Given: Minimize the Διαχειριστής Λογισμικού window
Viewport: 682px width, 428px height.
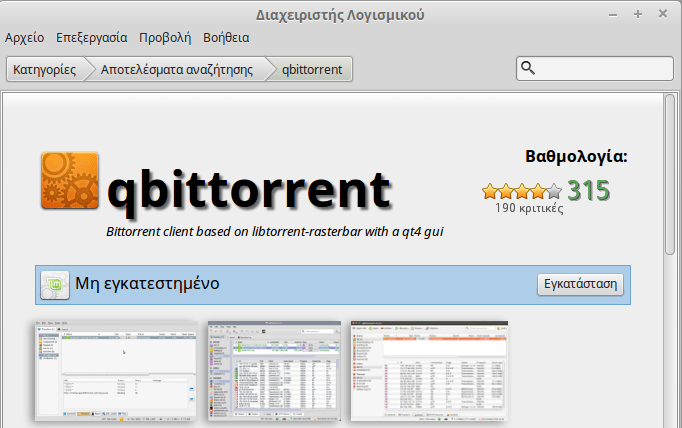Looking at the screenshot, I should click(613, 15).
